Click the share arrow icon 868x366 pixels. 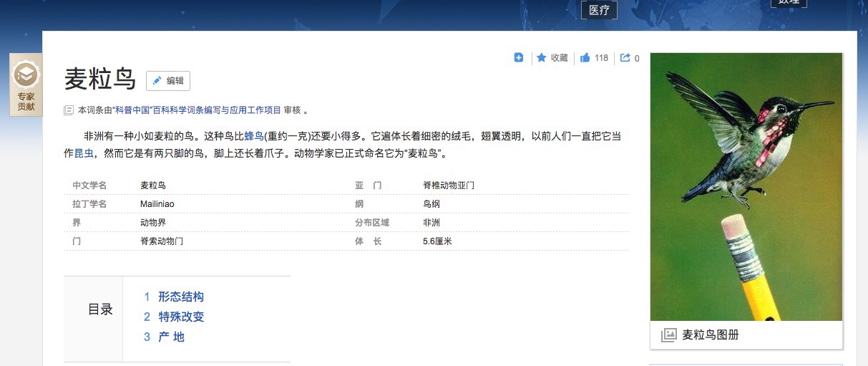[x=625, y=57]
